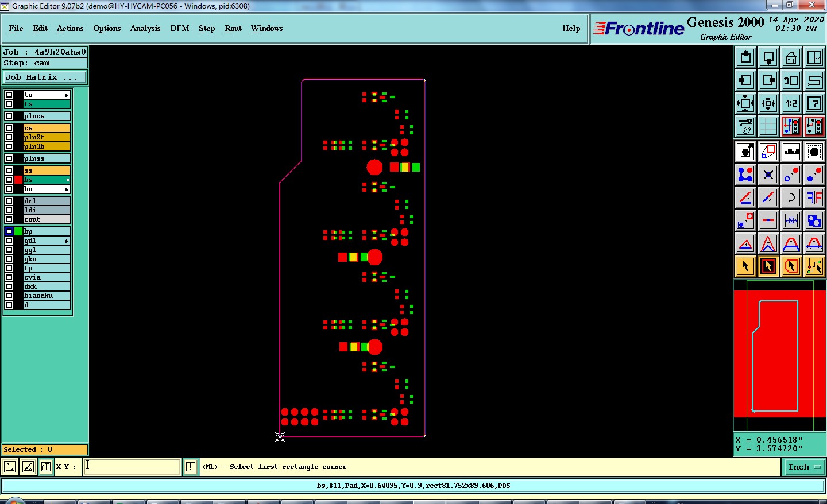The image size is (827, 504).
Task: Click the Home view icon
Action: (791, 57)
